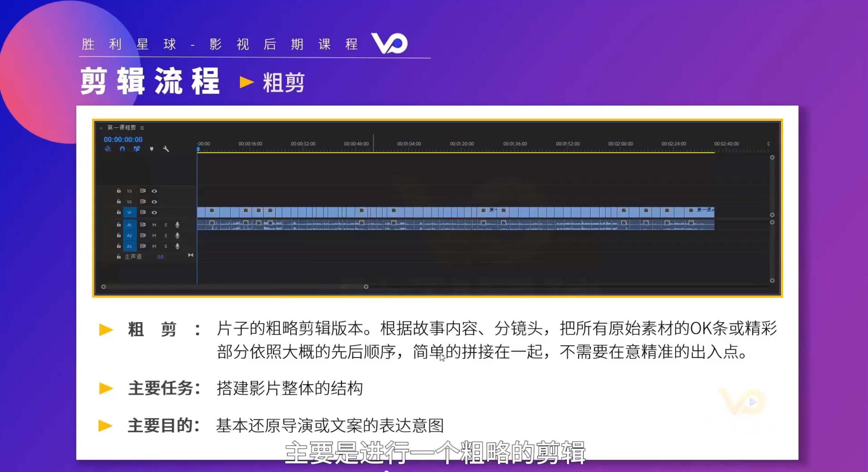Open the 第一课粗剪 panel hamburger menu
This screenshot has width=868, height=472.
(x=142, y=128)
